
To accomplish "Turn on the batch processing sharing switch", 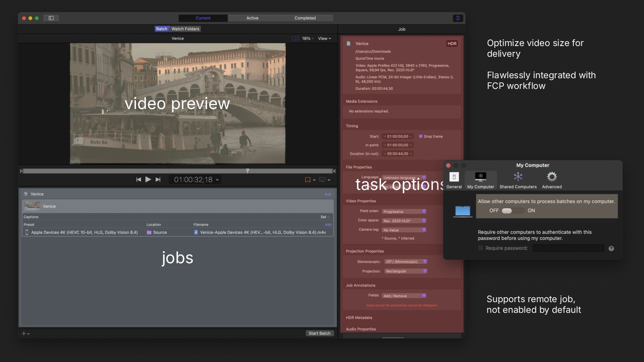I will tap(513, 210).
